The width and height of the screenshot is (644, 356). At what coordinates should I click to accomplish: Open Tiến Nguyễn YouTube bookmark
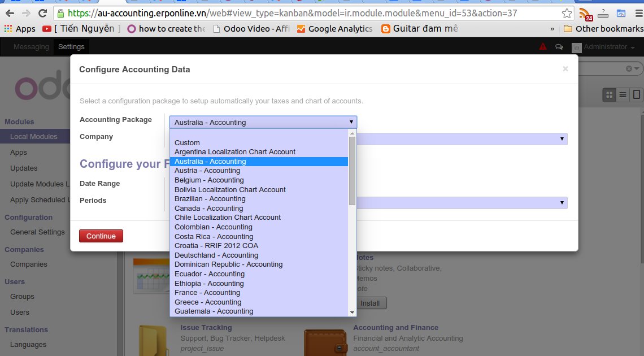82,29
